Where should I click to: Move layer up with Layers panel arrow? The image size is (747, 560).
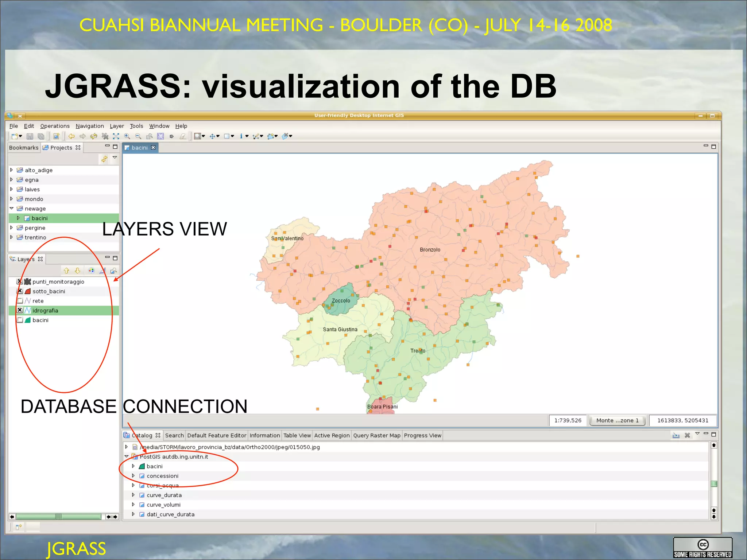[x=66, y=271]
